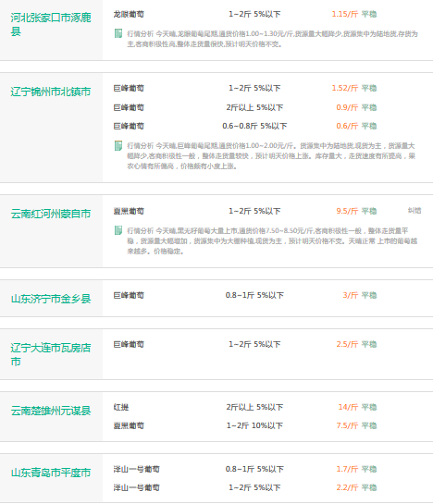
Task: Click the 2.5/斤 price in 瓦房店市
Action: click(x=347, y=344)
